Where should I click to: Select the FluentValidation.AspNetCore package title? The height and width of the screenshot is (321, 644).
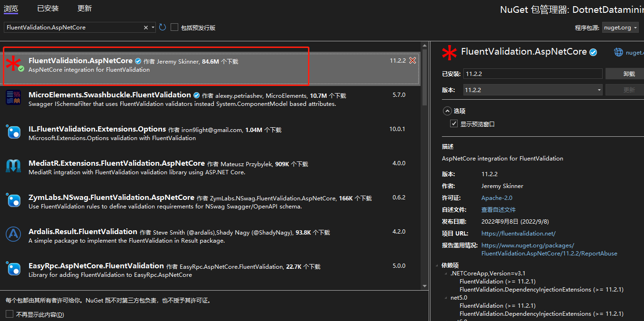coord(80,61)
